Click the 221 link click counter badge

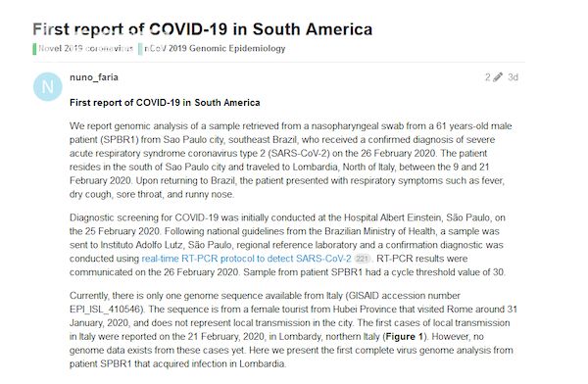tap(362, 259)
